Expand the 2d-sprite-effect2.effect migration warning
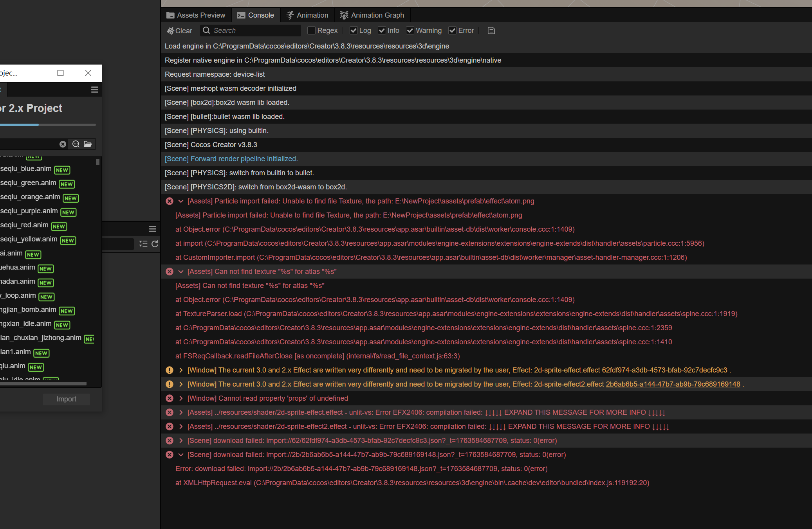Image resolution: width=812 pixels, height=529 pixels. pyautogui.click(x=181, y=384)
